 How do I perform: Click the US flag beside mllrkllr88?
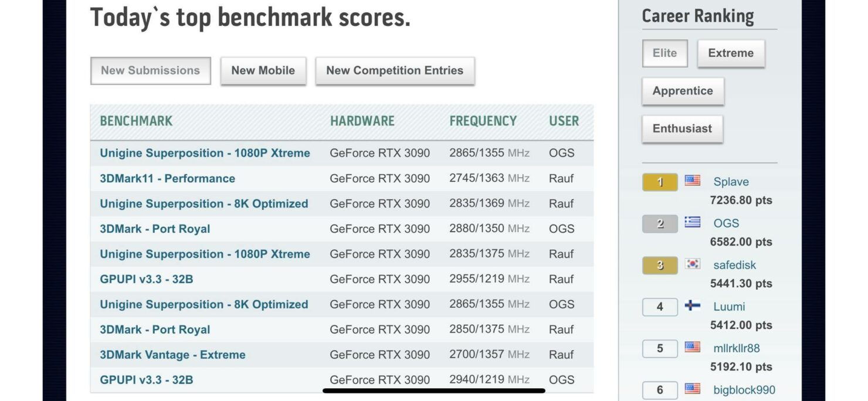click(x=693, y=347)
